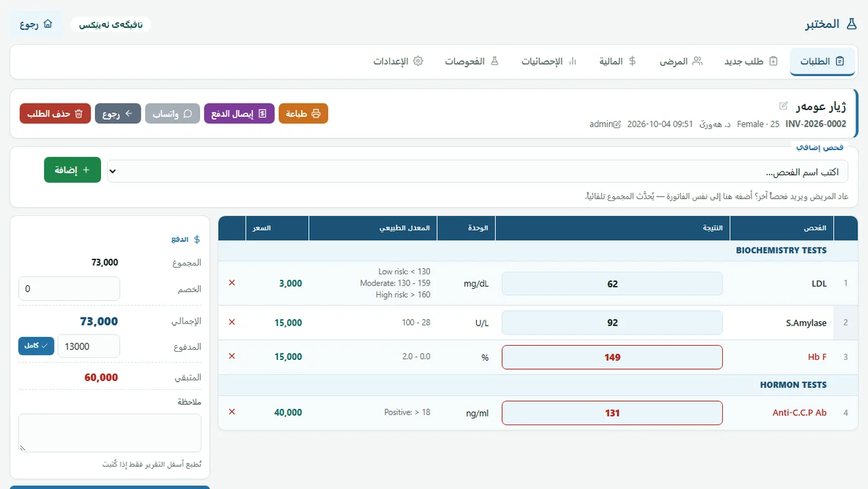The image size is (868, 489).
Task: Select the Anti-C.C.P Ab result field showing 131
Action: pos(612,413)
